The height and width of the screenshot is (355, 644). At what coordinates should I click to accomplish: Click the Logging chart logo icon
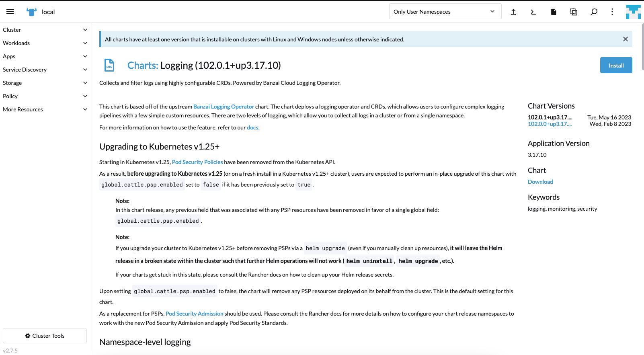[109, 65]
